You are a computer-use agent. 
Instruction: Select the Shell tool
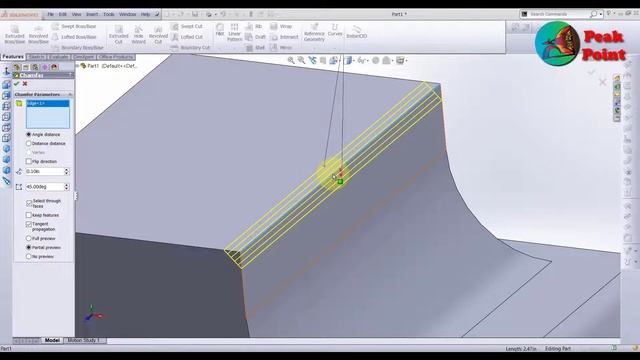tap(256, 47)
